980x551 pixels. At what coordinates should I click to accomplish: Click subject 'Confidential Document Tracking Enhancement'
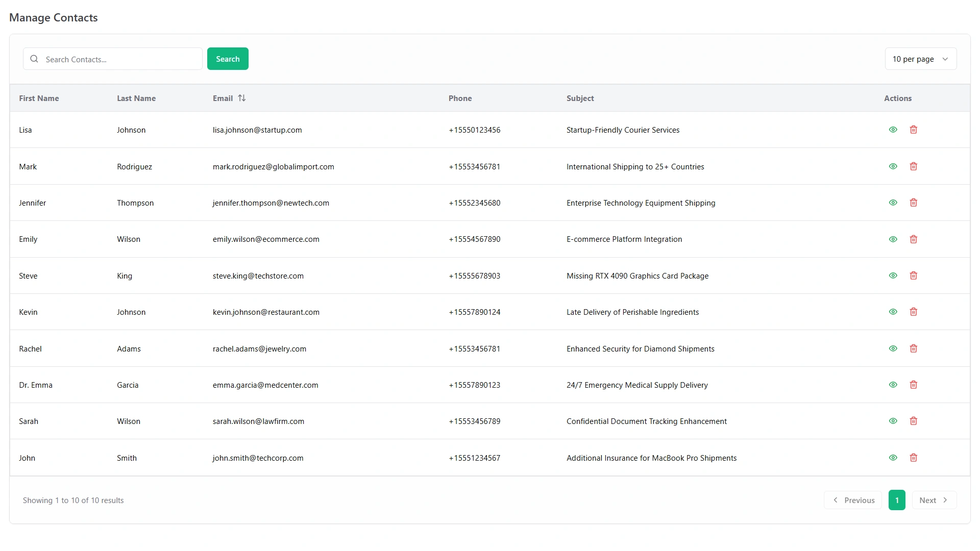pos(647,421)
